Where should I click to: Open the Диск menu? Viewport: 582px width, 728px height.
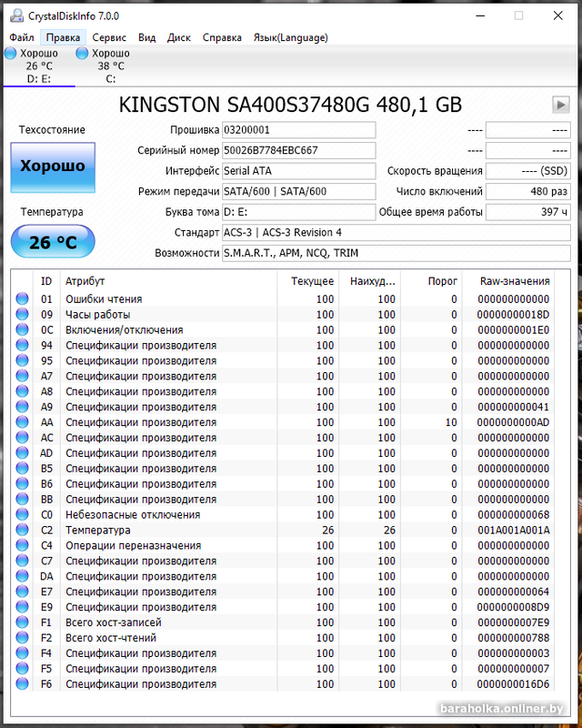(x=178, y=37)
